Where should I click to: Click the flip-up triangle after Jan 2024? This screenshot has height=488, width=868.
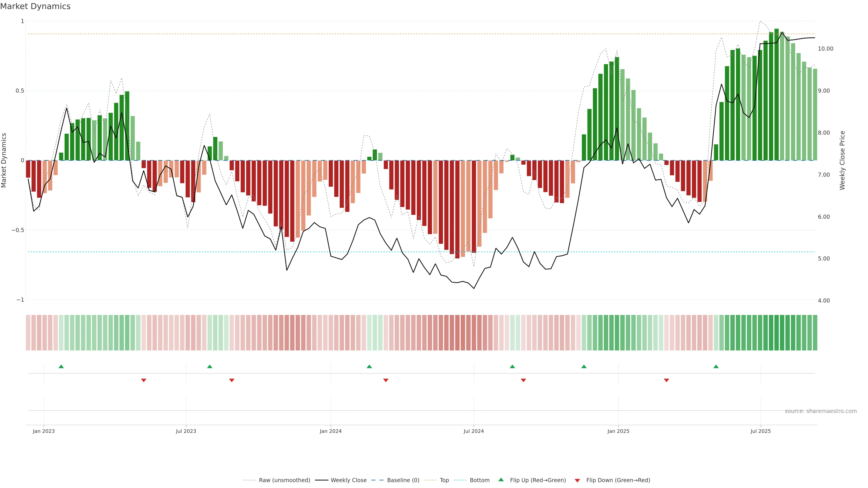(369, 366)
